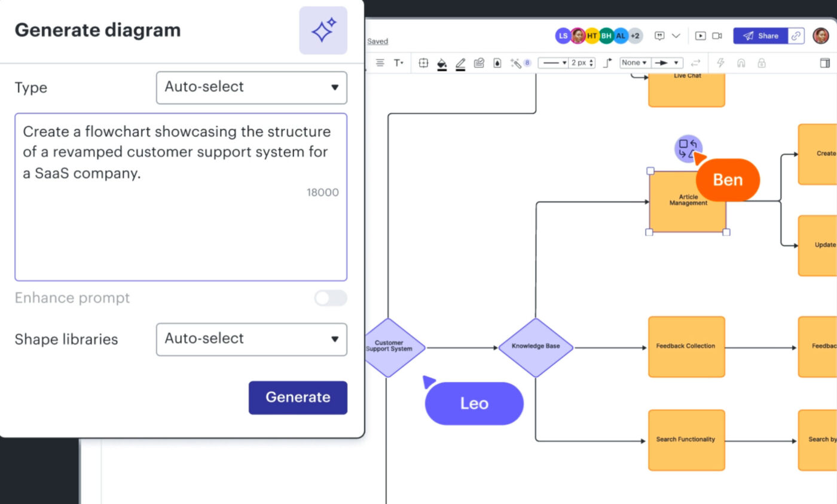
Task: Click the lock shape icon
Action: (761, 63)
